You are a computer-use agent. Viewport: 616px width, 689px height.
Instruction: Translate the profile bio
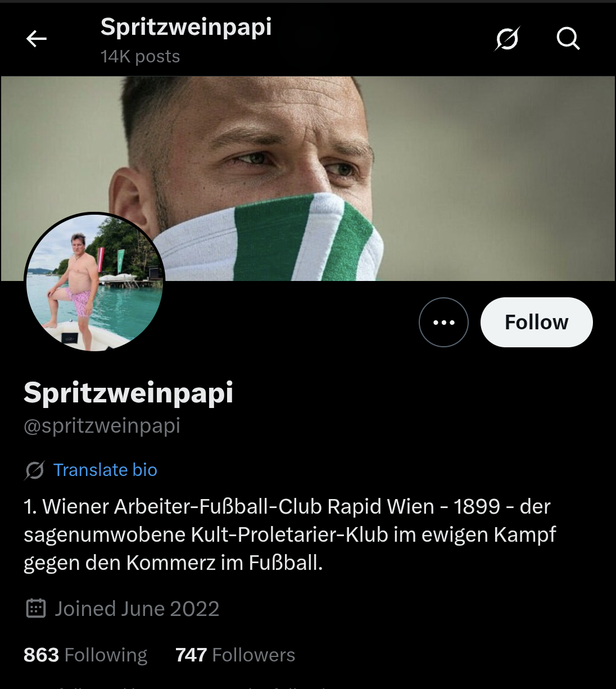(105, 470)
